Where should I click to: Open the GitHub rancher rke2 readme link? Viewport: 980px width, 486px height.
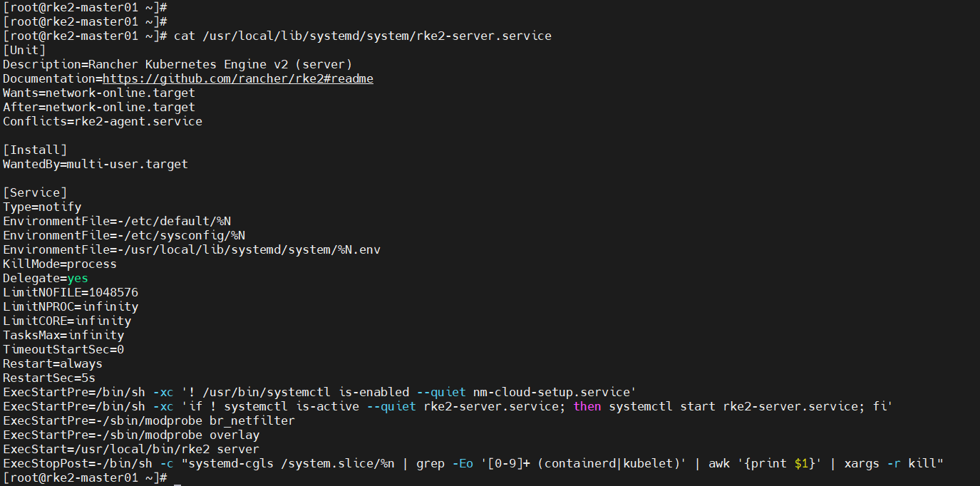coord(237,78)
